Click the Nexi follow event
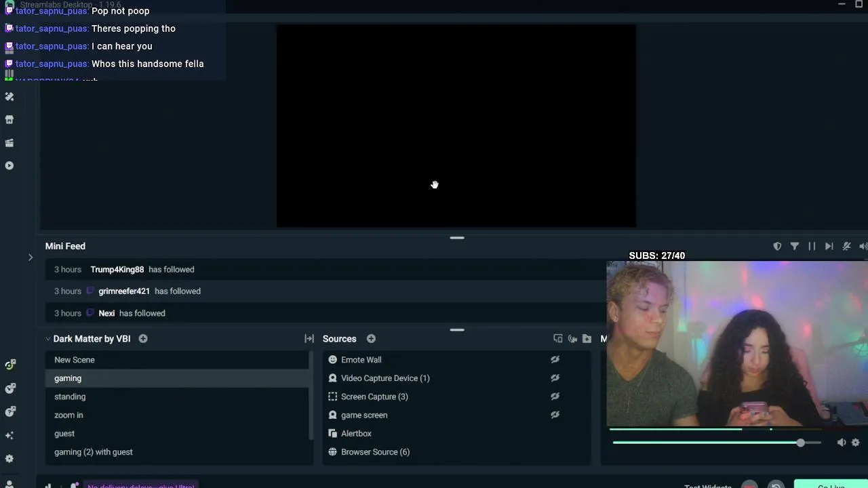 tap(325, 313)
